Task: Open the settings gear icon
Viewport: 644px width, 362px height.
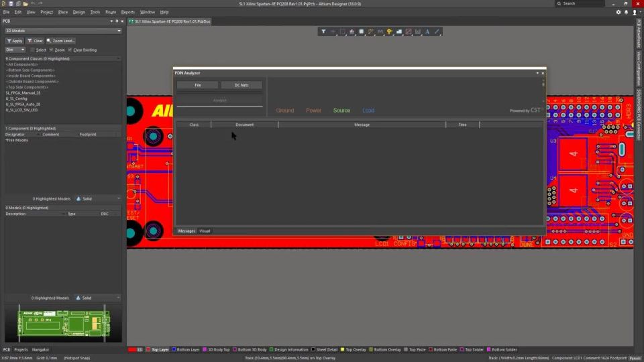Action: click(619, 12)
